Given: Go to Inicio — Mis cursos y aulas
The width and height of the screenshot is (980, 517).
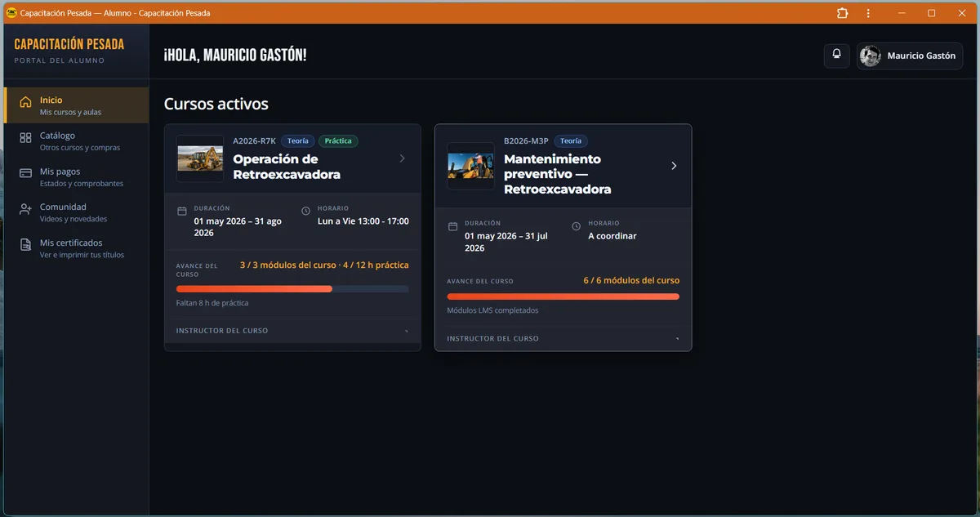Looking at the screenshot, I should pos(77,105).
